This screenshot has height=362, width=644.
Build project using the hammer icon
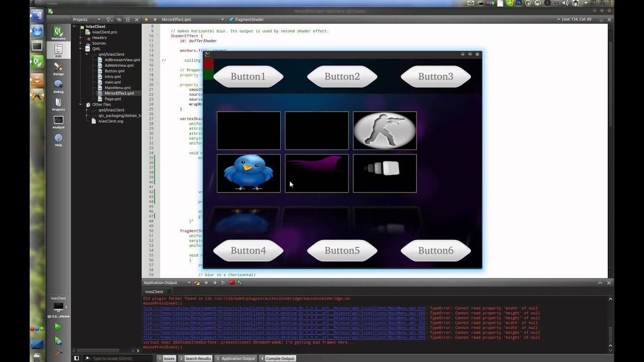pos(58,353)
